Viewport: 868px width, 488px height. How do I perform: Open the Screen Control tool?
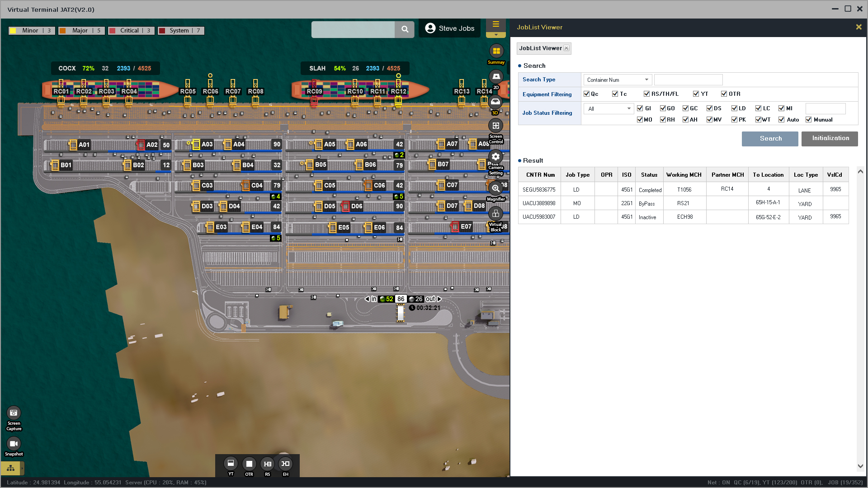[x=495, y=126]
